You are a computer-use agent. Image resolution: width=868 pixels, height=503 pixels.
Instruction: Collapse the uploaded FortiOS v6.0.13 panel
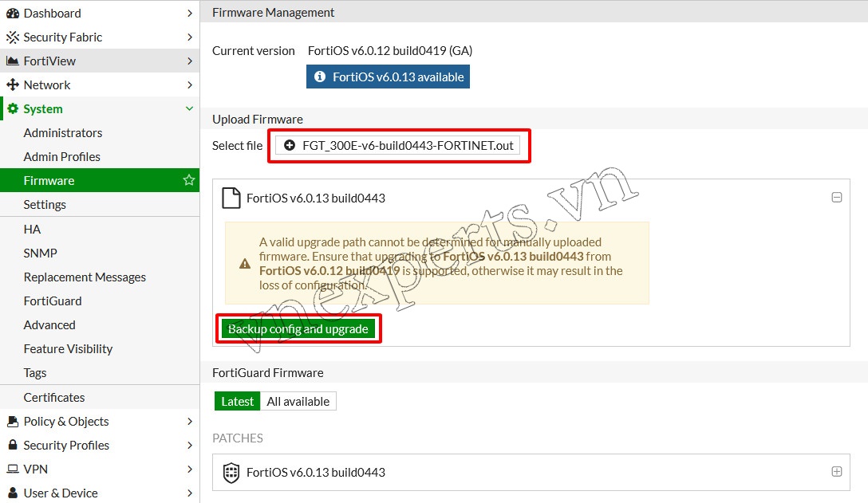tap(836, 198)
